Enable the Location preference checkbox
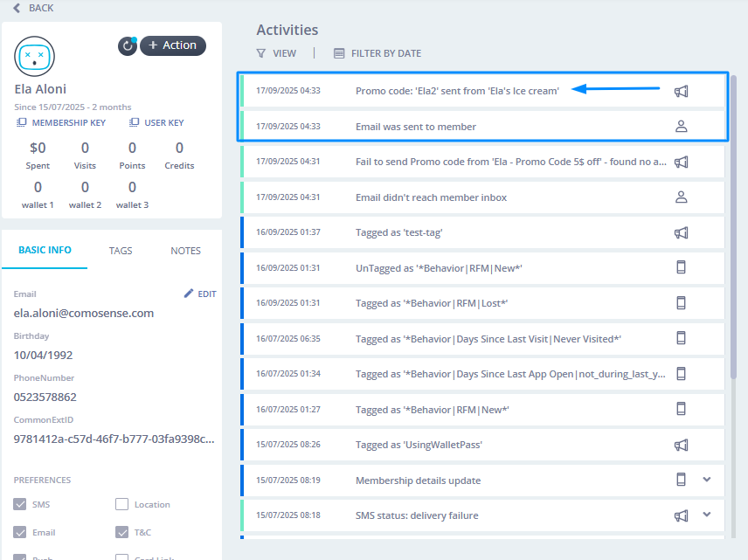This screenshot has width=748, height=560. [x=122, y=504]
